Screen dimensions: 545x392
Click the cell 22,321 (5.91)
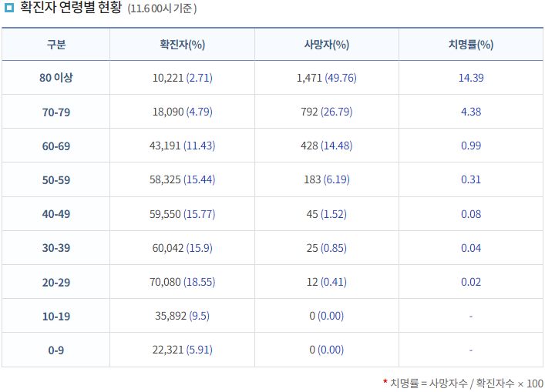(182, 350)
